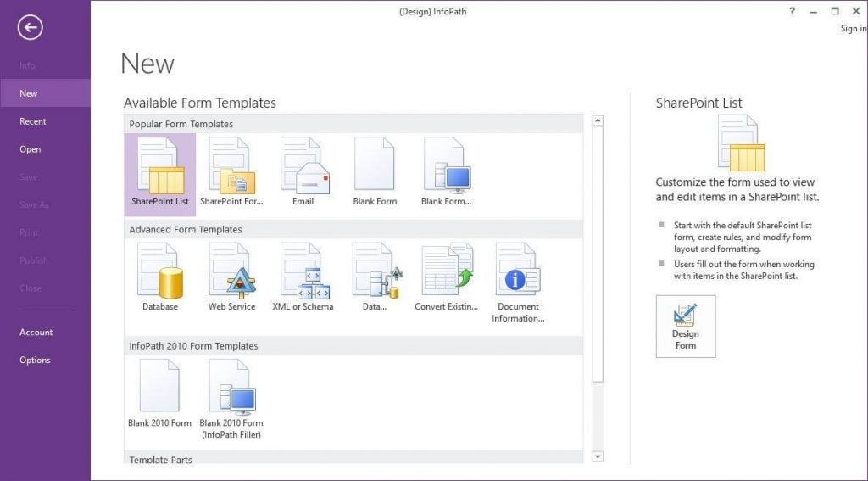This screenshot has height=481, width=868.
Task: Click the Publish sidebar item
Action: [45, 260]
